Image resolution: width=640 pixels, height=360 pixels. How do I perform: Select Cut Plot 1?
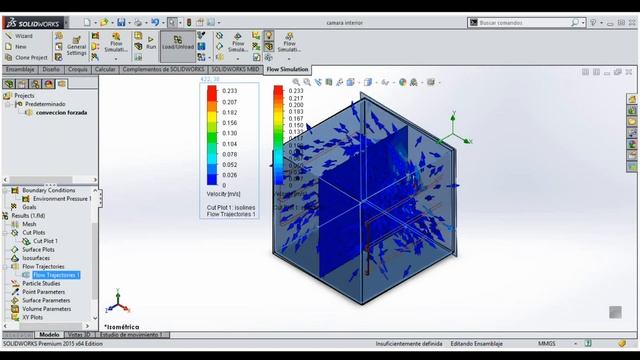coord(45,241)
